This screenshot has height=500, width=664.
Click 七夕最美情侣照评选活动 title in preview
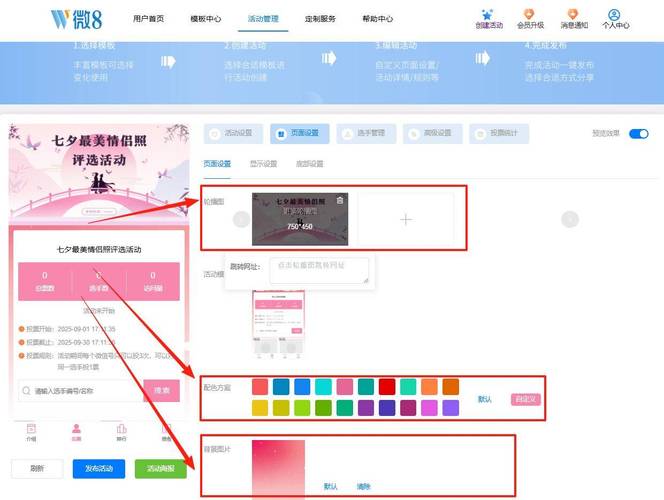click(x=99, y=249)
